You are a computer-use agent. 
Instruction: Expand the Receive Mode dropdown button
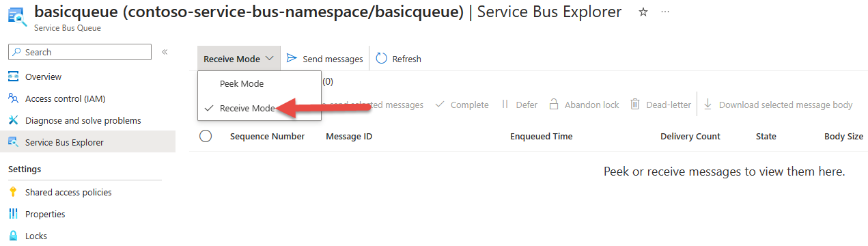238,59
